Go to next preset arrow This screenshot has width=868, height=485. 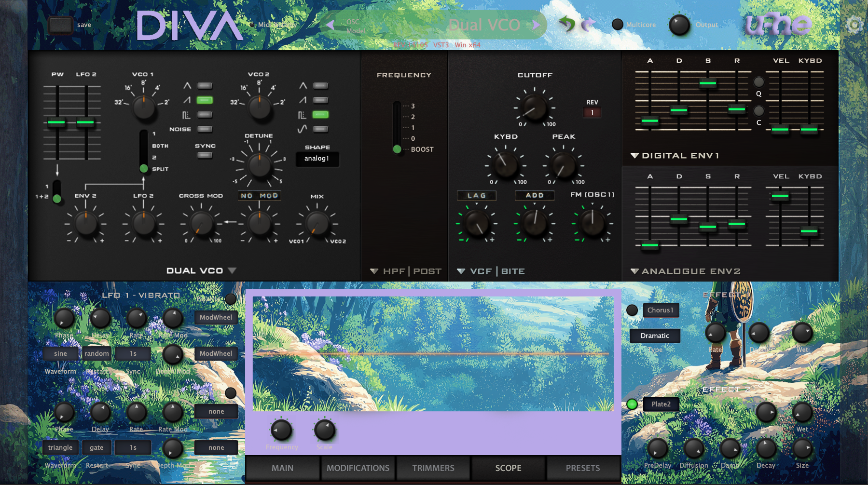click(x=536, y=25)
